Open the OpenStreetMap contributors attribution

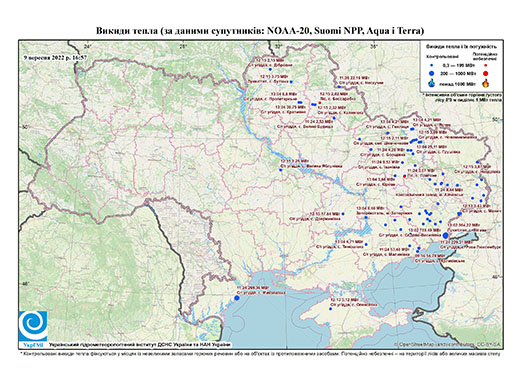point(447,344)
